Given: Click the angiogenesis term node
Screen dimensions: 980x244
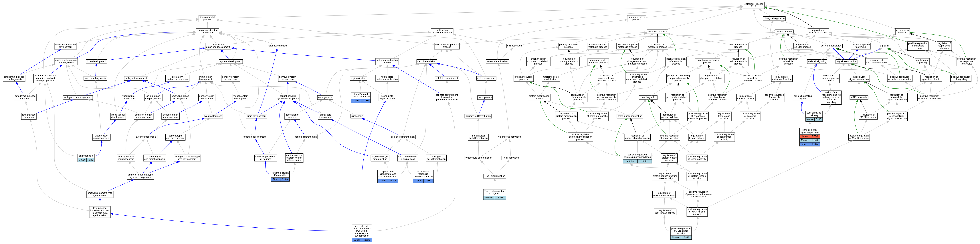Looking at the screenshot, I should click(86, 156).
